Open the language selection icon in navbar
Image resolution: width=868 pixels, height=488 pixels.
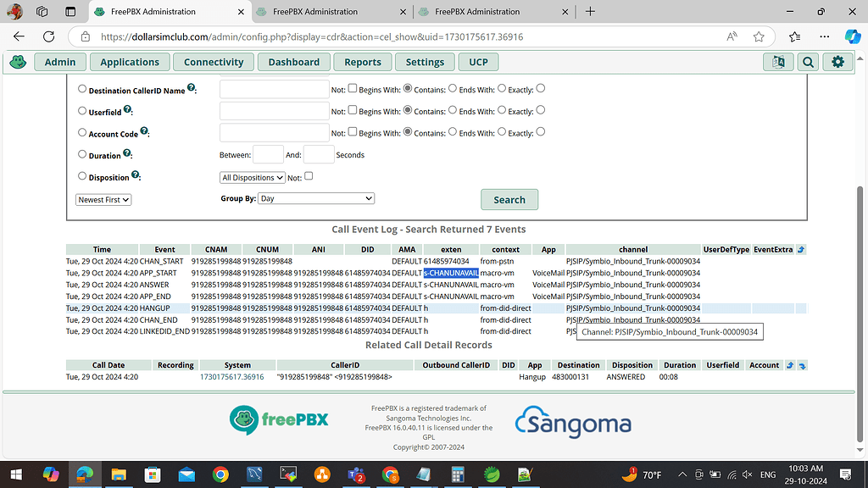click(778, 62)
